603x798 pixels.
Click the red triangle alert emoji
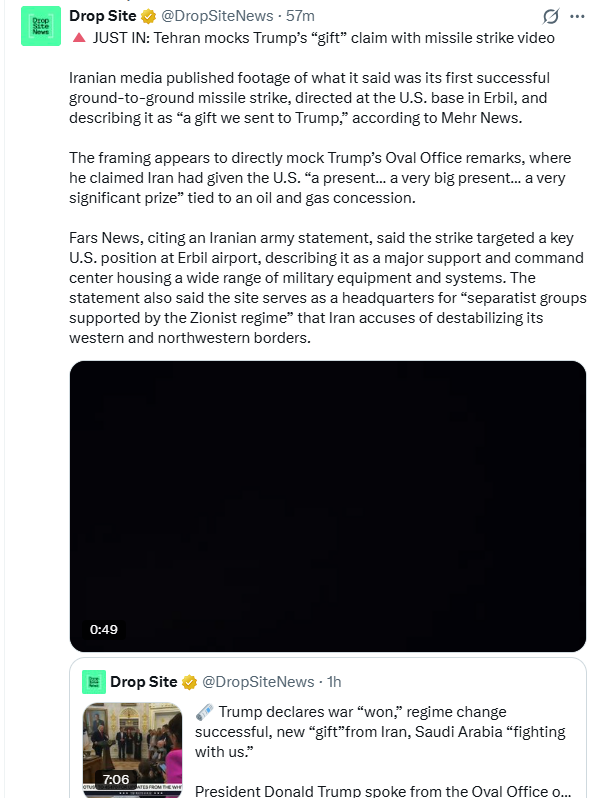coord(78,37)
